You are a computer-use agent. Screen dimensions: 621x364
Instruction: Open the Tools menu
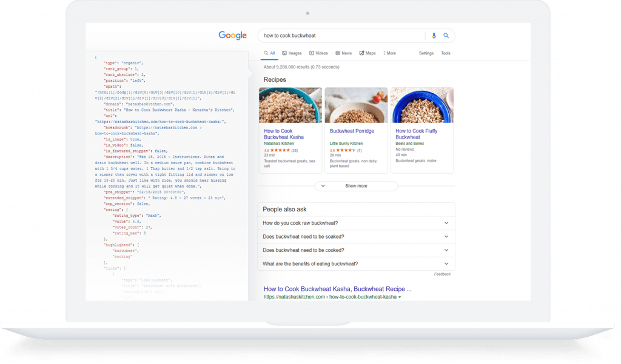pyautogui.click(x=446, y=53)
